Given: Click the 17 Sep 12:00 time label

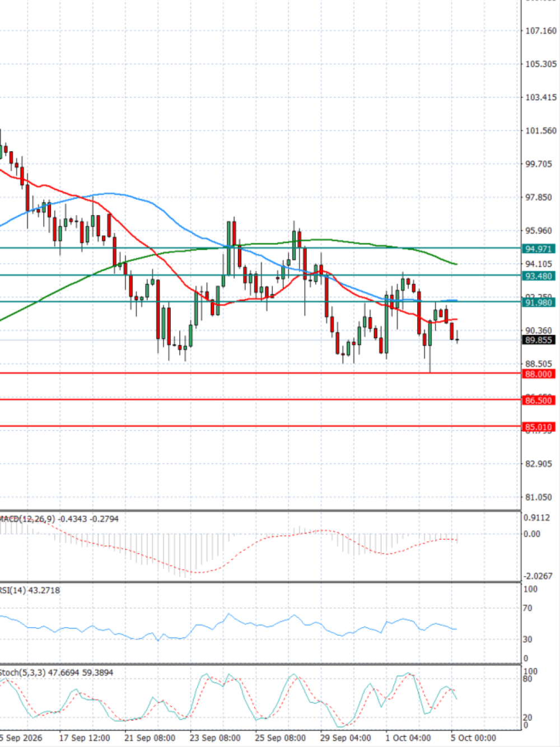Looking at the screenshot, I should click(85, 738).
